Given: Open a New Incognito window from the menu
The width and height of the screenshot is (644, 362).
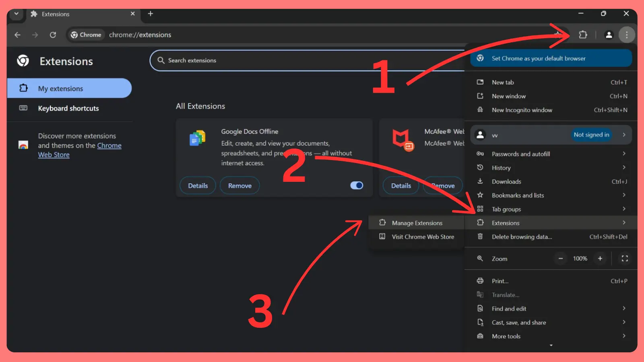Looking at the screenshot, I should pyautogui.click(x=522, y=110).
